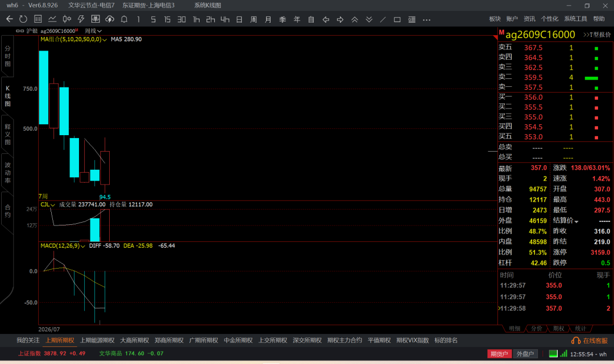614x364 pixels.
Task: Open the T型报价 link
Action: click(597, 35)
